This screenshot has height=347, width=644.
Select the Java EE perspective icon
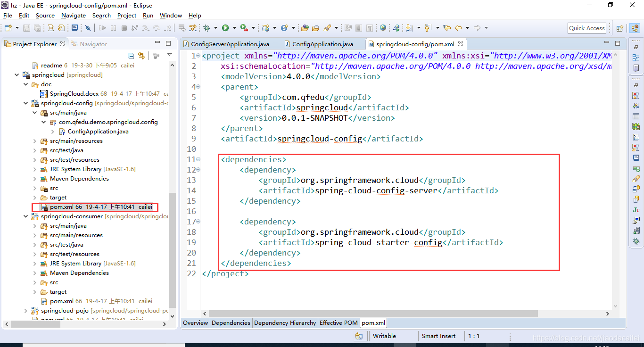click(x=635, y=28)
